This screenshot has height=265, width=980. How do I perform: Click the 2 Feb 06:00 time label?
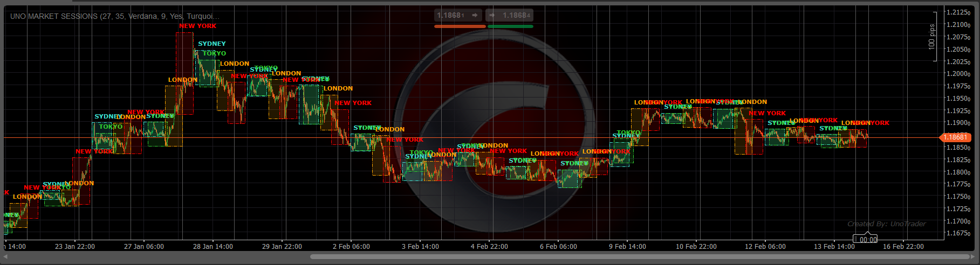click(351, 247)
